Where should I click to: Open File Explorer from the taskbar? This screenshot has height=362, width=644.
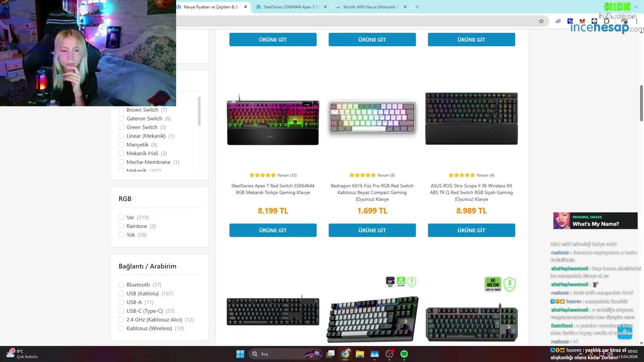click(x=360, y=354)
